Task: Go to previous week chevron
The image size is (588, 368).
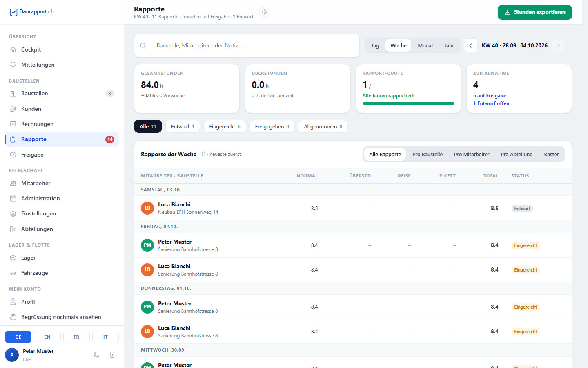Action: [471, 45]
